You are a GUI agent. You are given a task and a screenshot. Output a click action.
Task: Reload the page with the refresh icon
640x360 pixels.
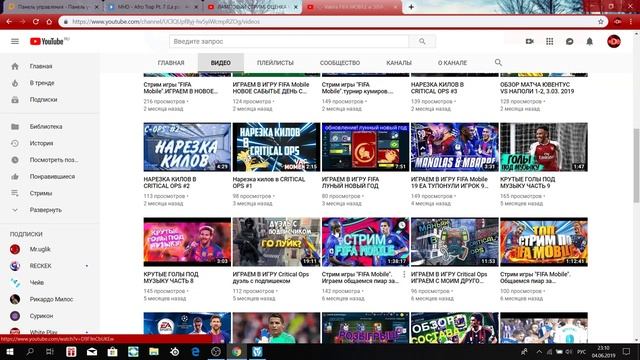click(36, 22)
